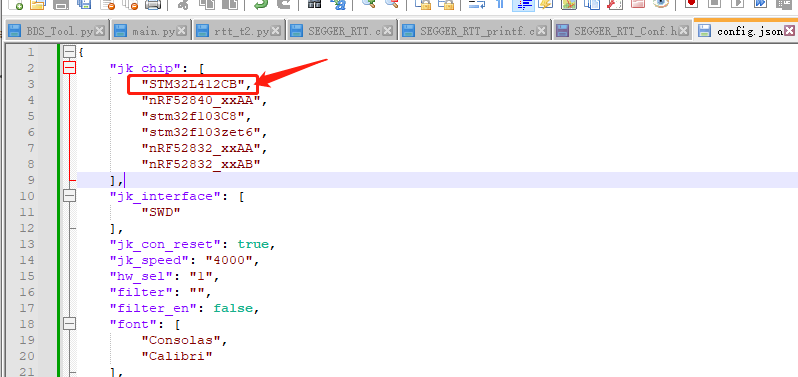Image resolution: width=798 pixels, height=377 pixels.
Task: Click the green Undo arrow
Action: (x=261, y=4)
